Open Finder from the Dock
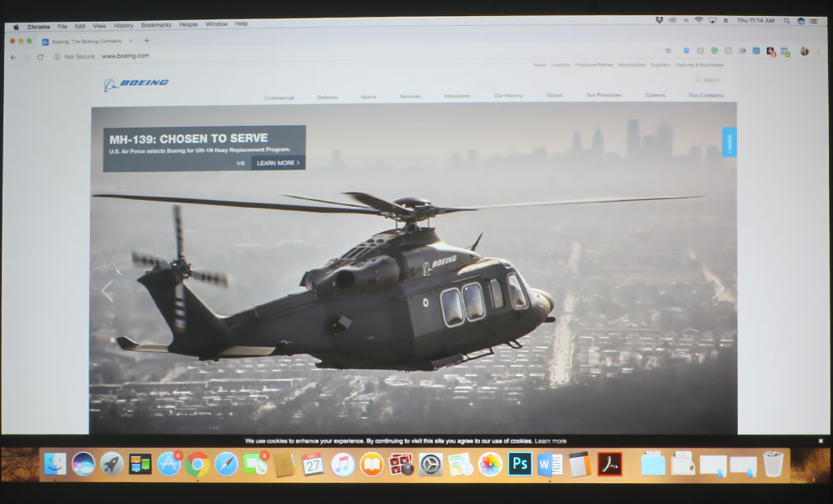 55,465
